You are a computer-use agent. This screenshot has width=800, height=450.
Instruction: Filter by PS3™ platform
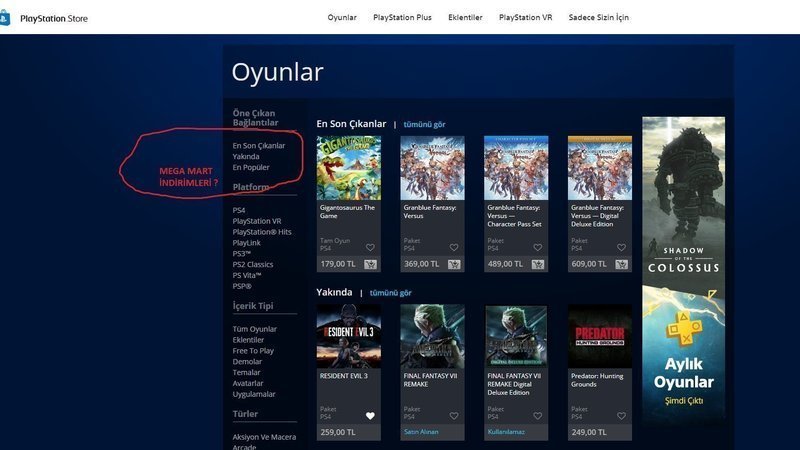coord(242,254)
